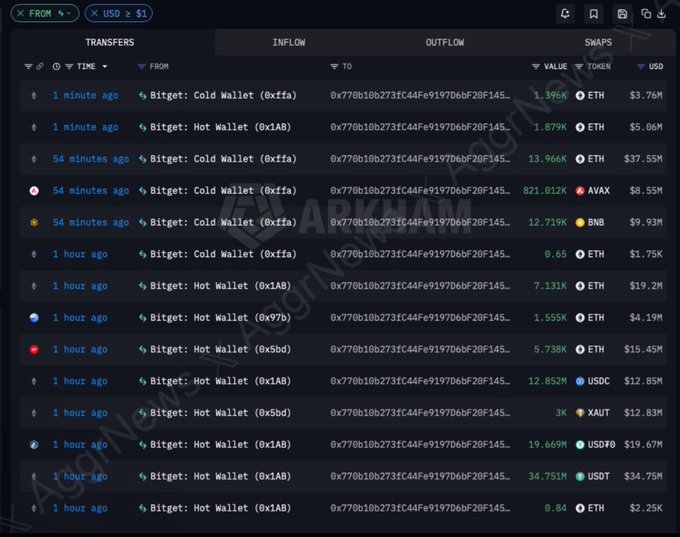
Task: Click the XAUT token label
Action: click(x=598, y=413)
